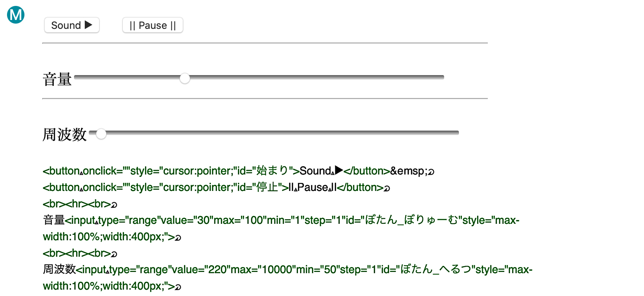Click the 周波数 frequency slider thumb

point(101,134)
